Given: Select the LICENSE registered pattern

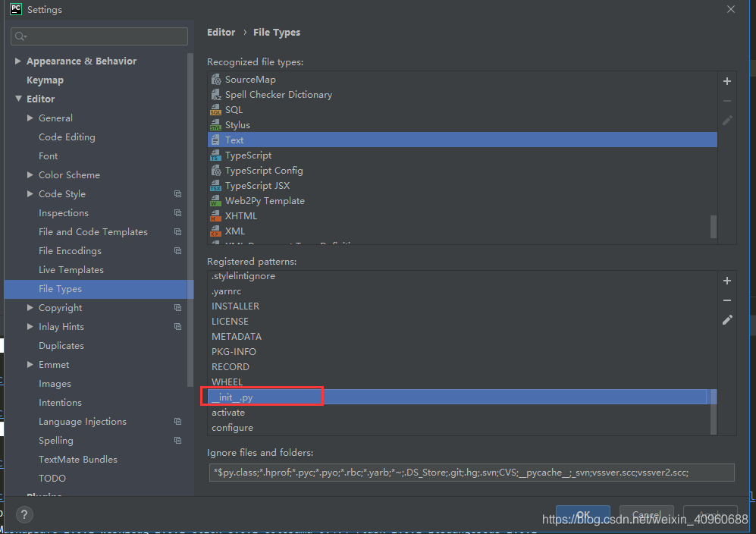Looking at the screenshot, I should (x=462, y=322).
